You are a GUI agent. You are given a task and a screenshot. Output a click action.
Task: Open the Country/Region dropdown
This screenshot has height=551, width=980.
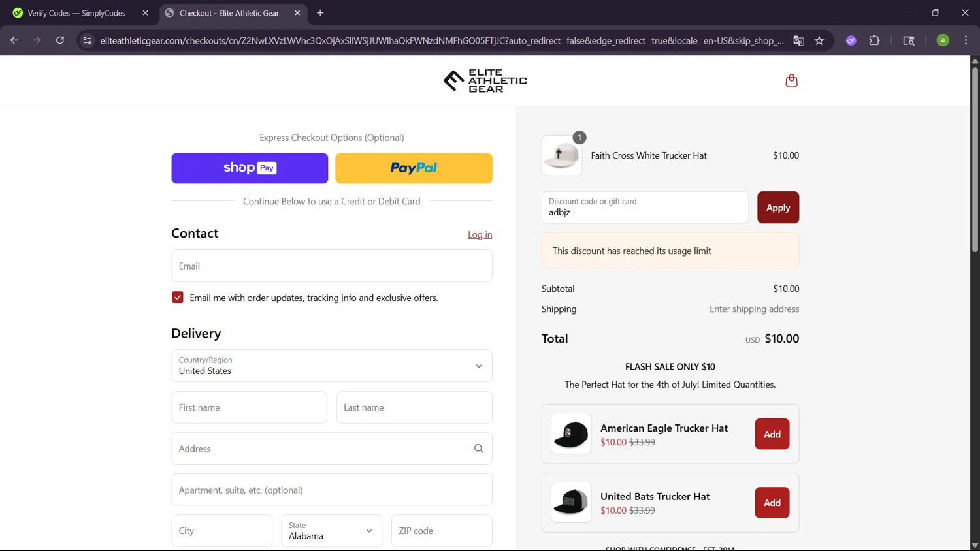332,366
